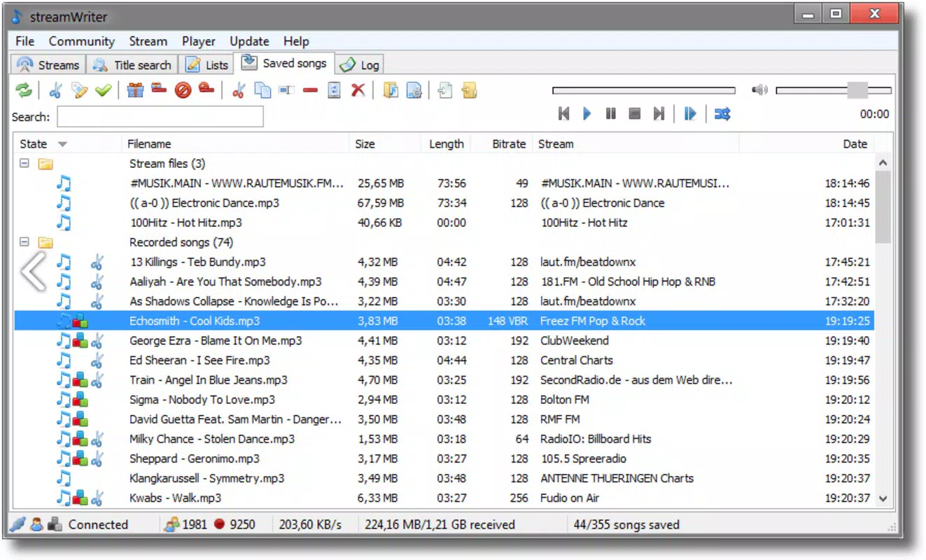Viewport: 926px width, 560px height.
Task: Select 100Hitz - Hot Hitz.mp3 file
Action: (185, 223)
